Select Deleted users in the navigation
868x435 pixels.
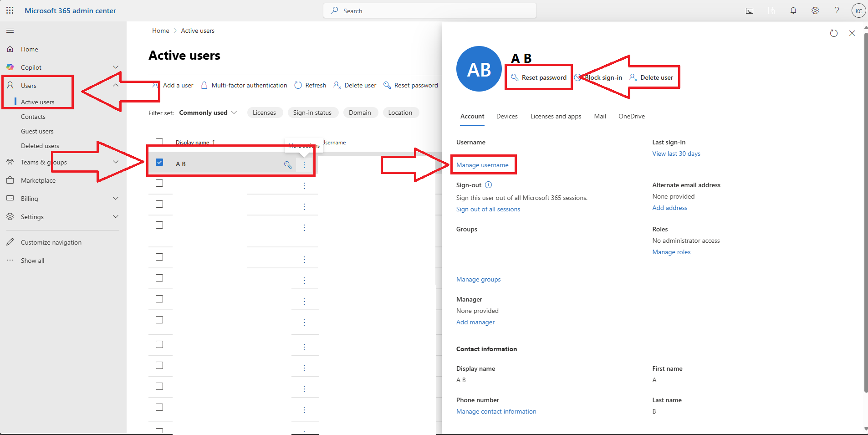40,146
